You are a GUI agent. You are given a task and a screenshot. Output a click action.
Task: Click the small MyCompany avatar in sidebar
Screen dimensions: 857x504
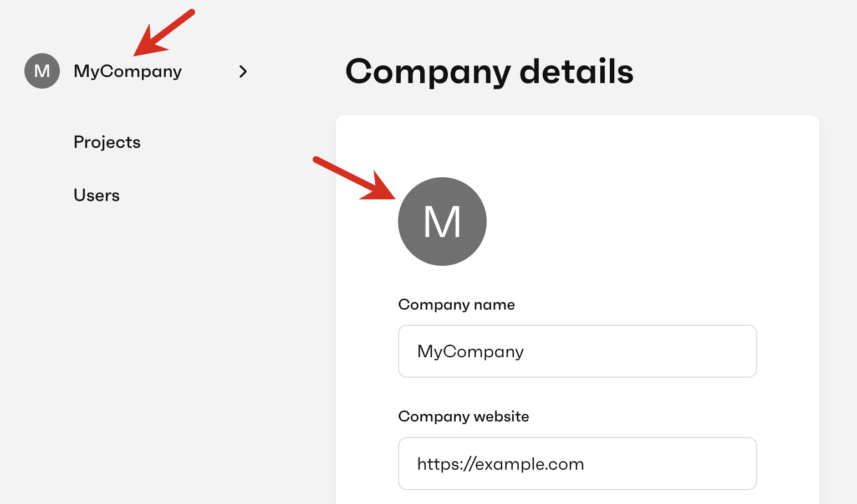point(42,71)
